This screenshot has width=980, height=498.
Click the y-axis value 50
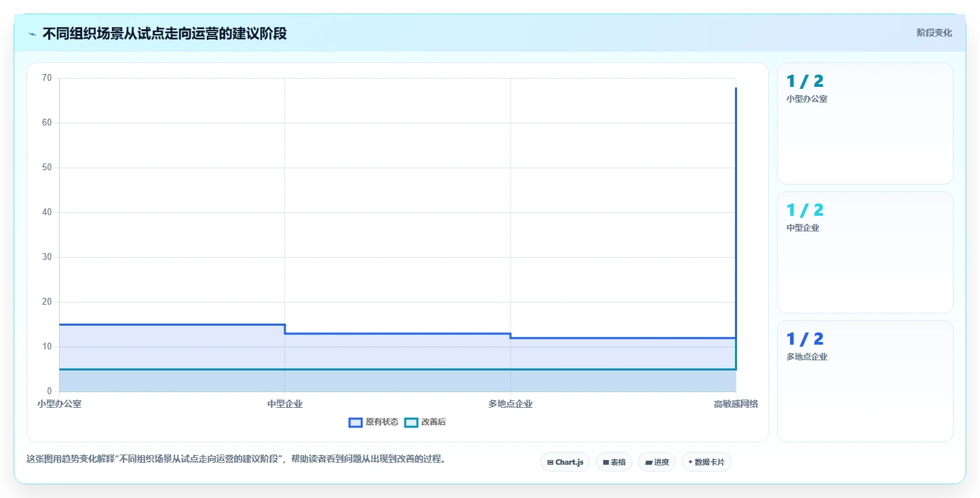click(47, 168)
